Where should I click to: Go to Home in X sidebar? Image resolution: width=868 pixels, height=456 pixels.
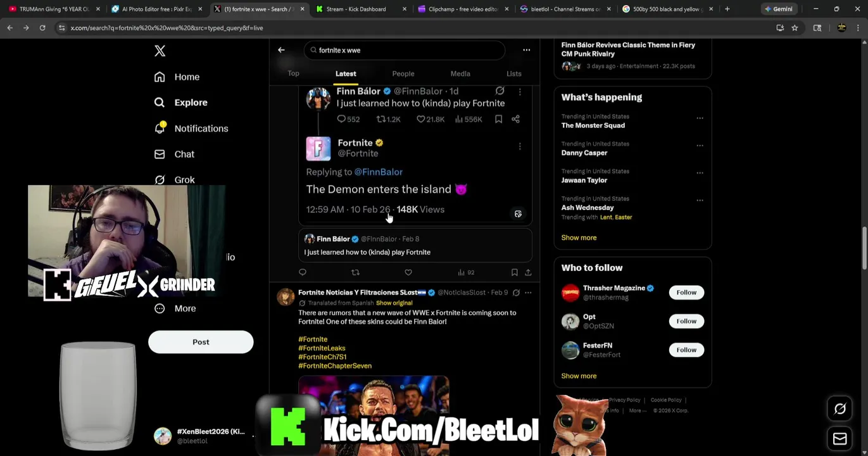[x=177, y=77]
